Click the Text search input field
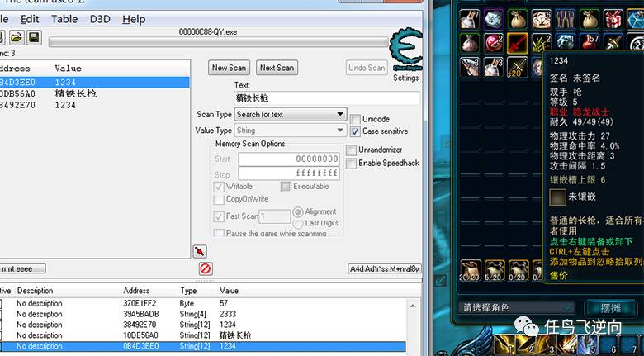The height and width of the screenshot is (356, 644). tap(327, 97)
